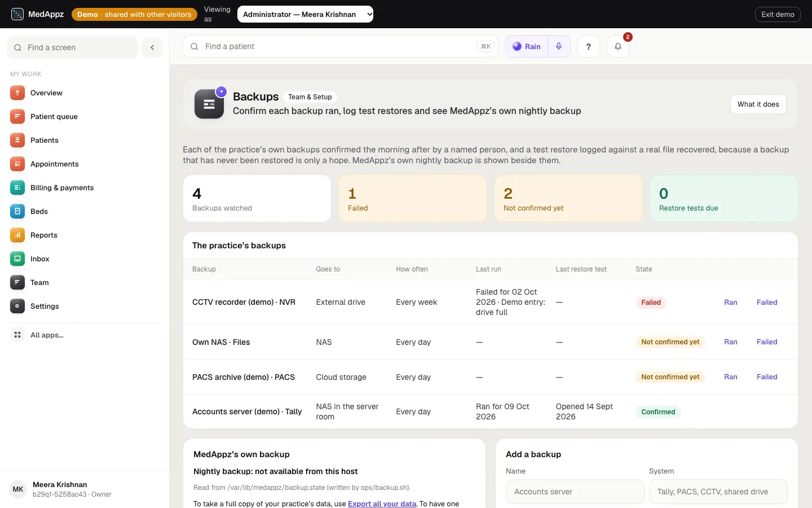Screen dimensions: 812x508
Task: Click the System input field
Action: click(718, 492)
